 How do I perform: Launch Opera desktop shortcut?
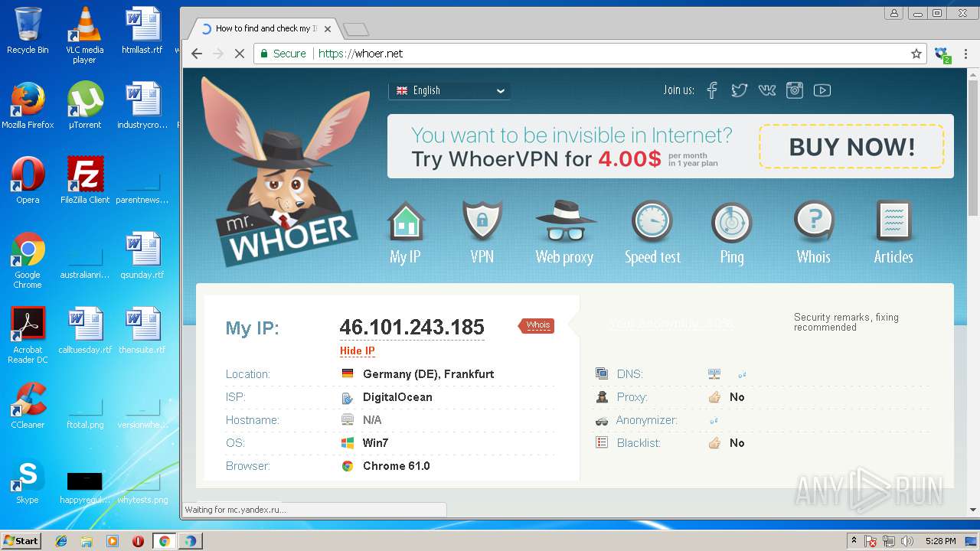coord(28,180)
